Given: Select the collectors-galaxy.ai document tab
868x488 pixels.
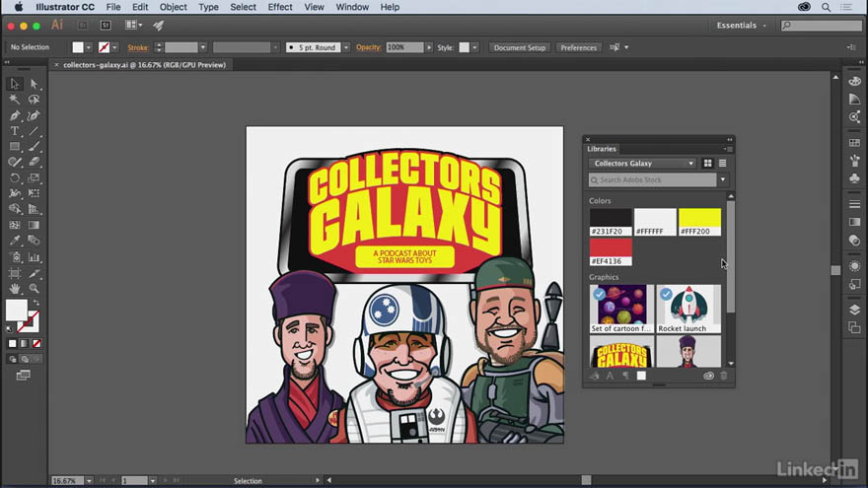Looking at the screenshot, I should point(144,65).
